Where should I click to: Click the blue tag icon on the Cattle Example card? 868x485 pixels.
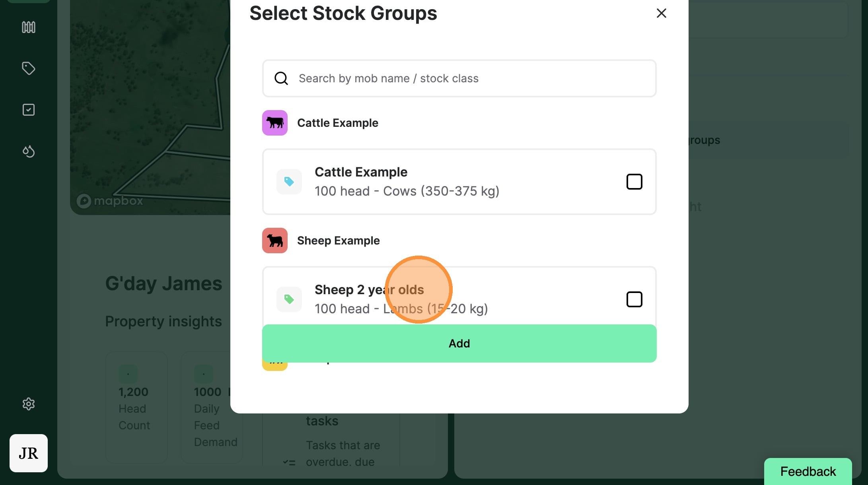coord(289,182)
